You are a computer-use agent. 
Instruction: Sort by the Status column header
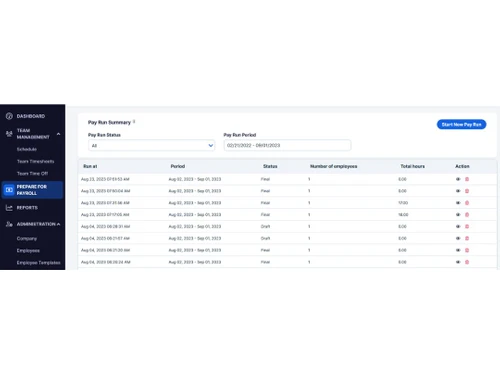tap(270, 166)
